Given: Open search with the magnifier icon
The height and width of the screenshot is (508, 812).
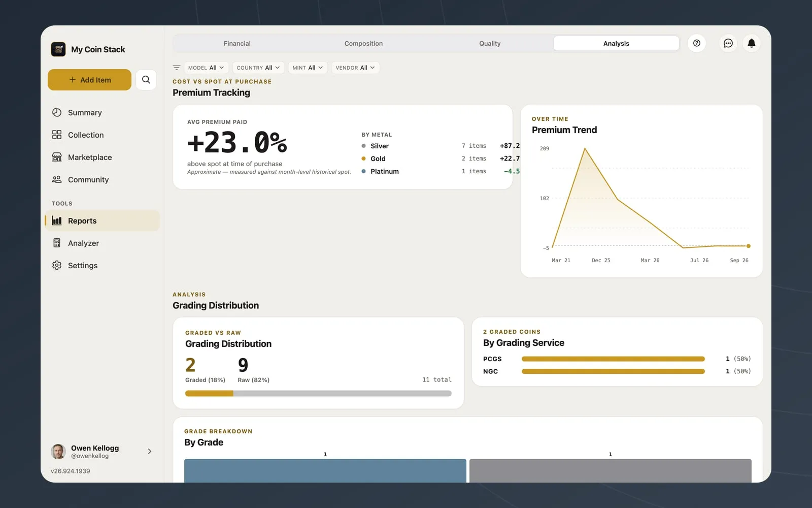Looking at the screenshot, I should click(146, 80).
